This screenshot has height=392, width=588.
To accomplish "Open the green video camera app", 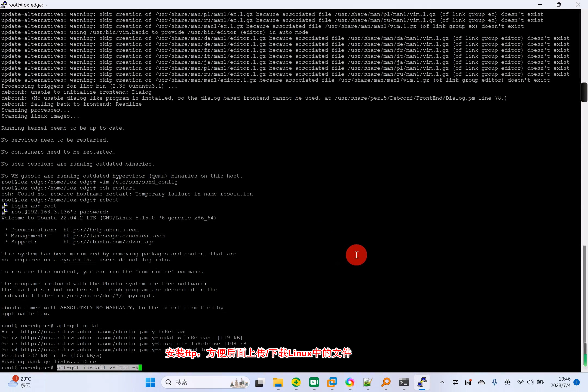I will 314,382.
